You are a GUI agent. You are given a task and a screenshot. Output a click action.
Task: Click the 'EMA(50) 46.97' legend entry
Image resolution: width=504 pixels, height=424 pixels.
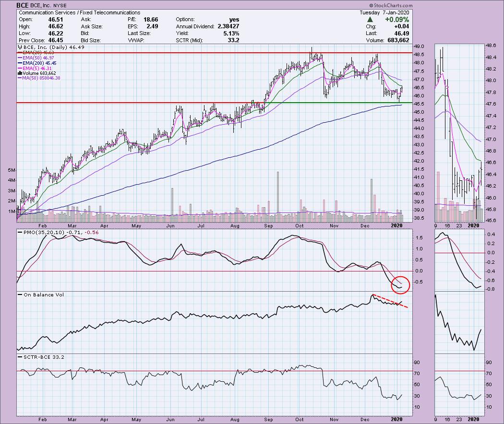click(x=38, y=58)
